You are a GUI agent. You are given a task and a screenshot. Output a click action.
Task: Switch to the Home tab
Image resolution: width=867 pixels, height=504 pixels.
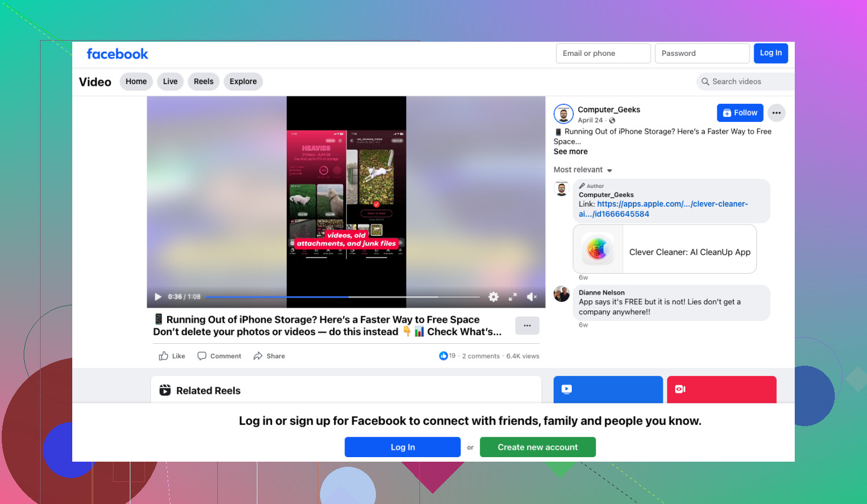[x=136, y=81]
